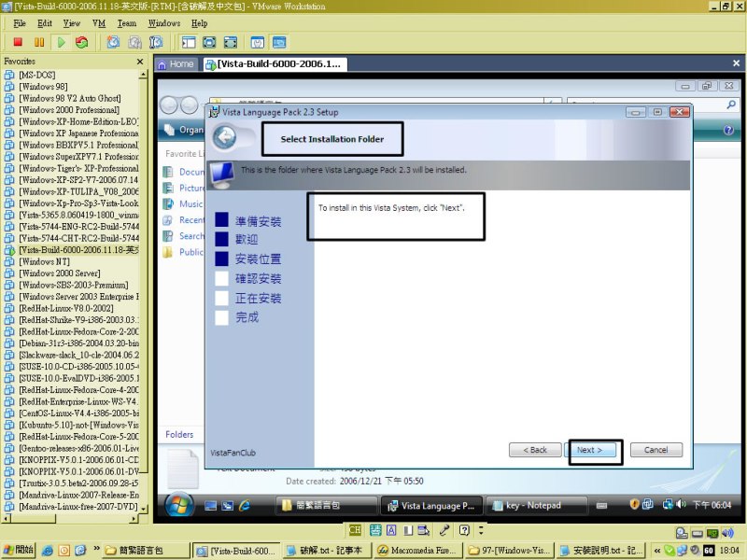747x560 pixels.
Task: Click the host Internet Explorer quick launch icon
Action: pyautogui.click(x=48, y=551)
